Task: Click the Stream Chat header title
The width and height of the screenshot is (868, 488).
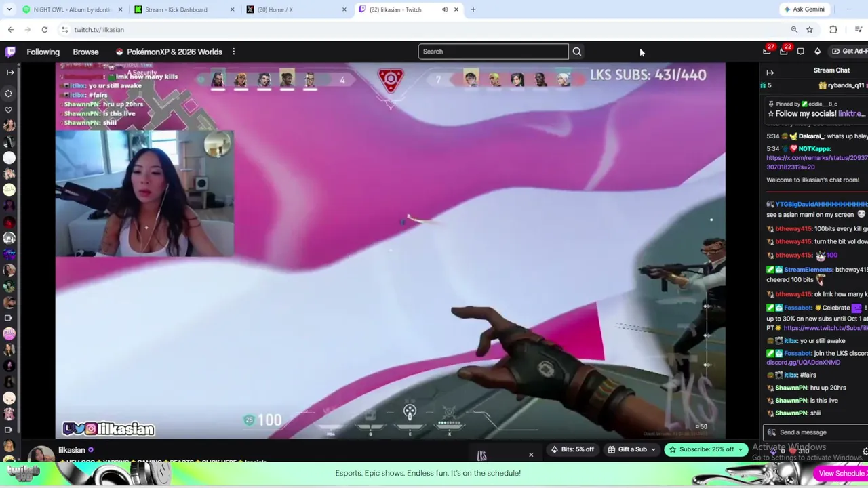Action: 831,70
